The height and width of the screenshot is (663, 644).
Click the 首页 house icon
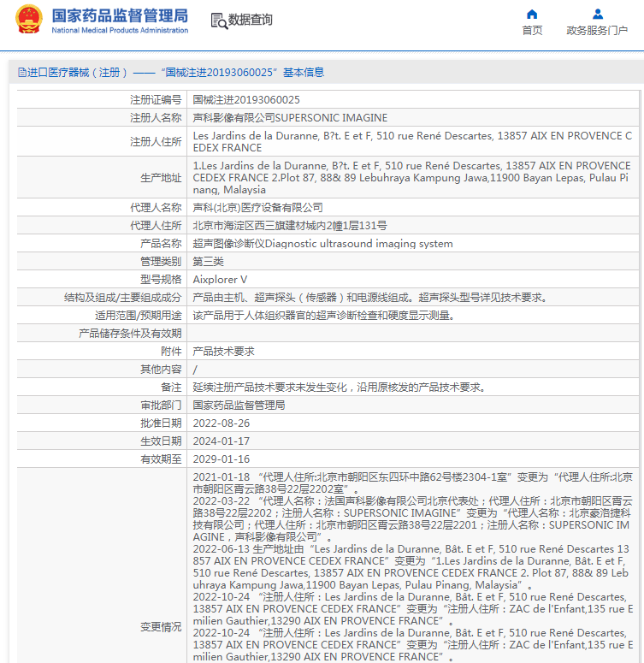click(532, 14)
